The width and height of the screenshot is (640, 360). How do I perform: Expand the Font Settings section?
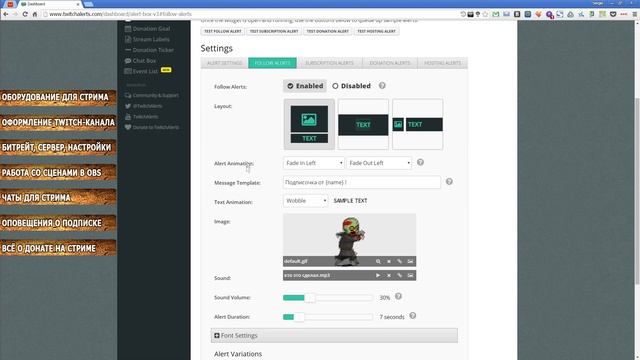click(334, 336)
